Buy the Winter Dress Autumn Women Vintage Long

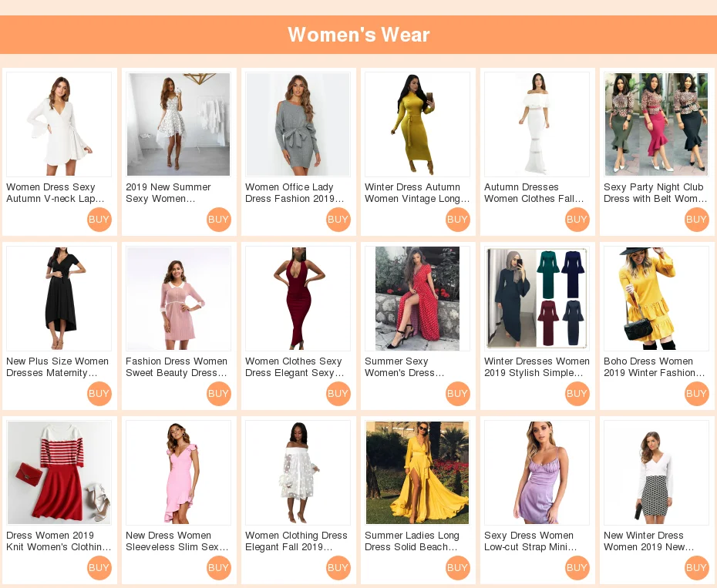[458, 220]
